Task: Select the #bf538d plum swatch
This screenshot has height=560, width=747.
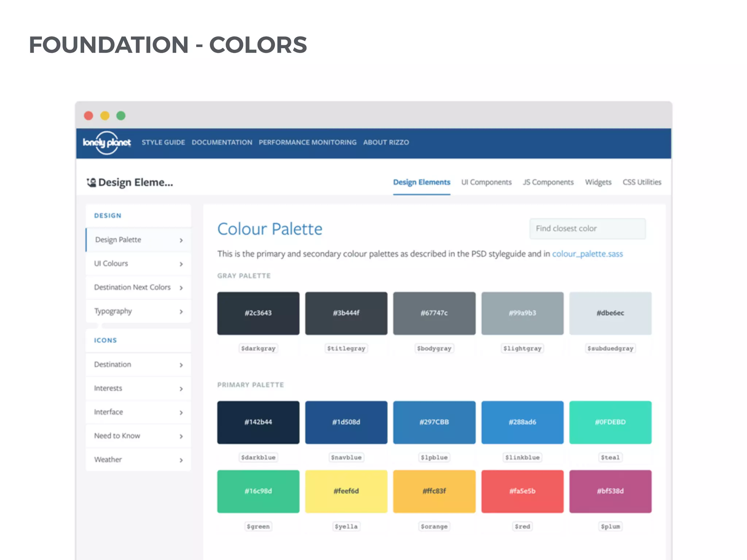Action: 610,491
